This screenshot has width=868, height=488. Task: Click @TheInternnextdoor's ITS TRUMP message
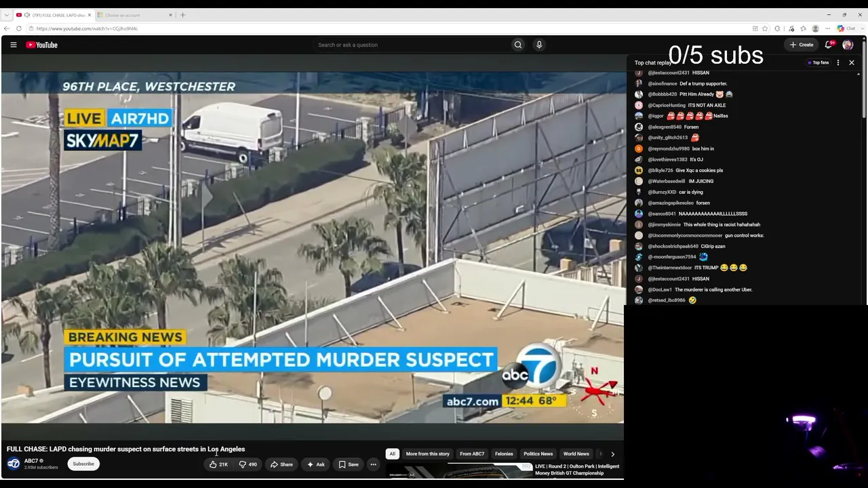720,268
